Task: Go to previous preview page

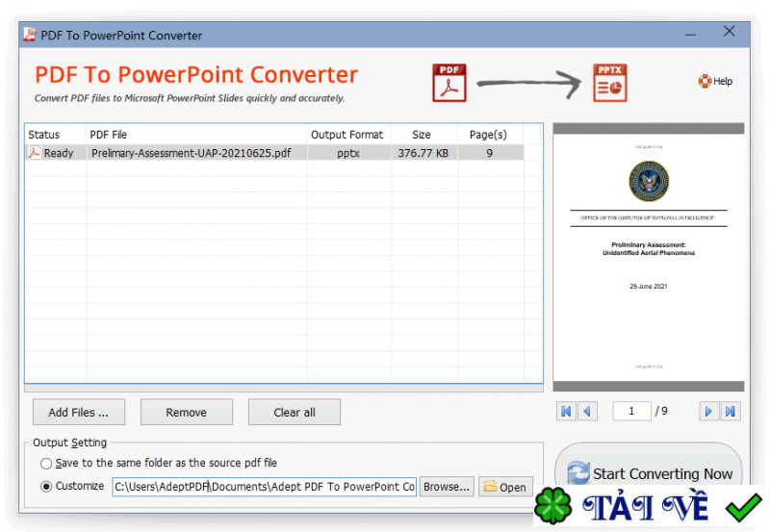Action: [587, 412]
